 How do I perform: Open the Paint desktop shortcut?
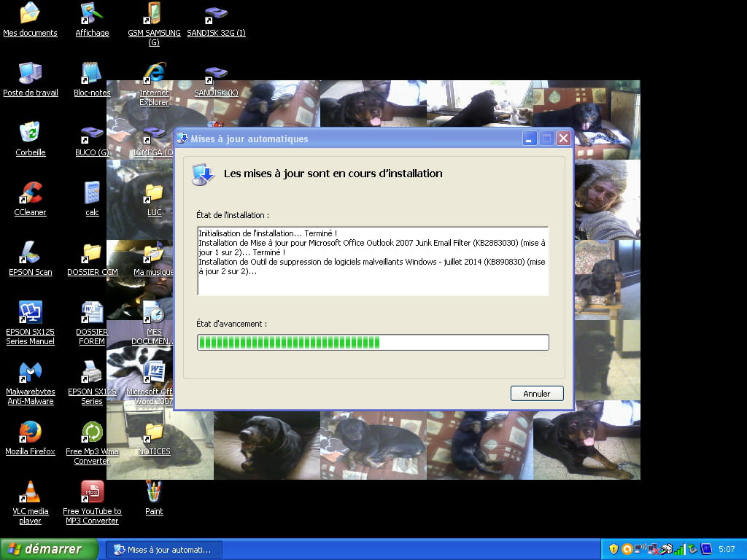click(x=154, y=491)
